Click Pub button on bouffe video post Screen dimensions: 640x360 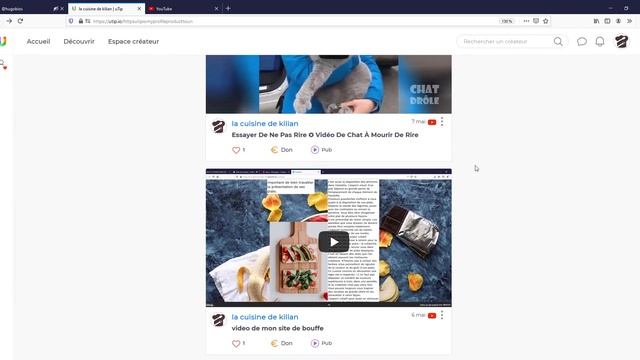(x=321, y=343)
